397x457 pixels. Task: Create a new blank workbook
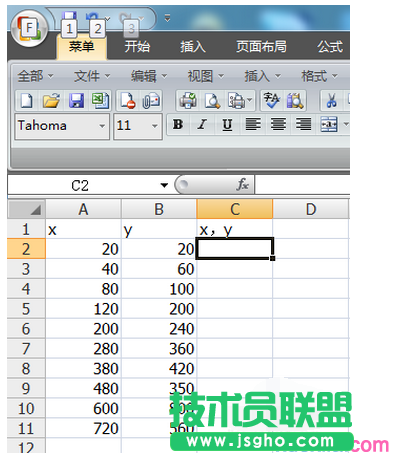(27, 100)
